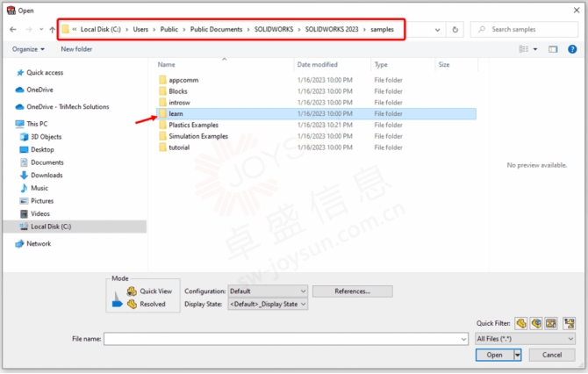The height and width of the screenshot is (374, 588).
Task: Open Downloads in the sidebar
Action: click(47, 176)
